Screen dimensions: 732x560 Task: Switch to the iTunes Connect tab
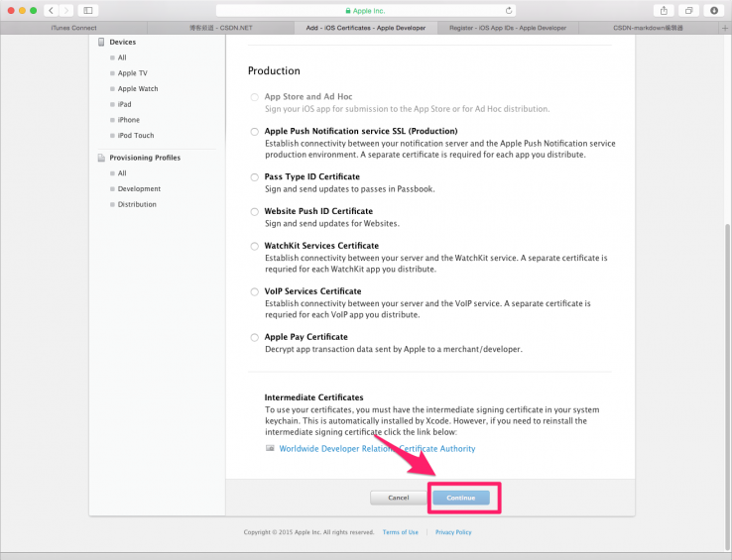(x=73, y=28)
